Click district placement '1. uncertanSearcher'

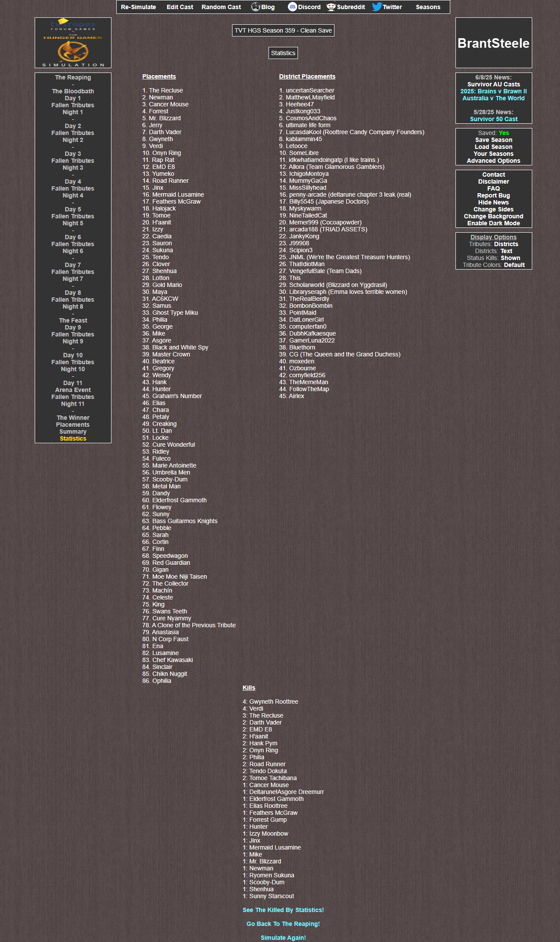click(x=307, y=90)
